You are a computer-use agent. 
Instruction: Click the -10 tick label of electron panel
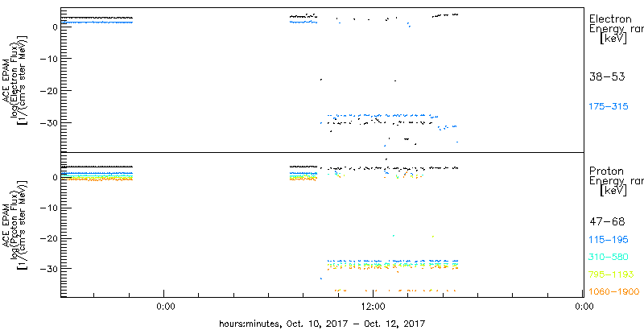click(x=47, y=58)
